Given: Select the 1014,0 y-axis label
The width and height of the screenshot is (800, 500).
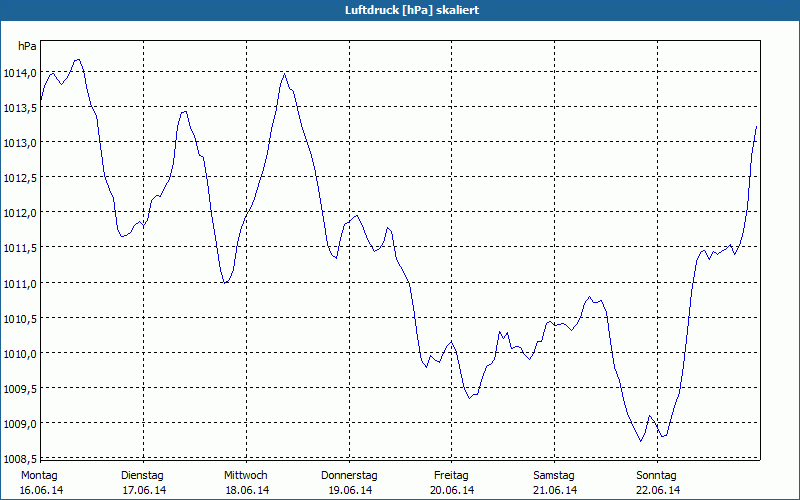Looking at the screenshot, I should (x=20, y=73).
